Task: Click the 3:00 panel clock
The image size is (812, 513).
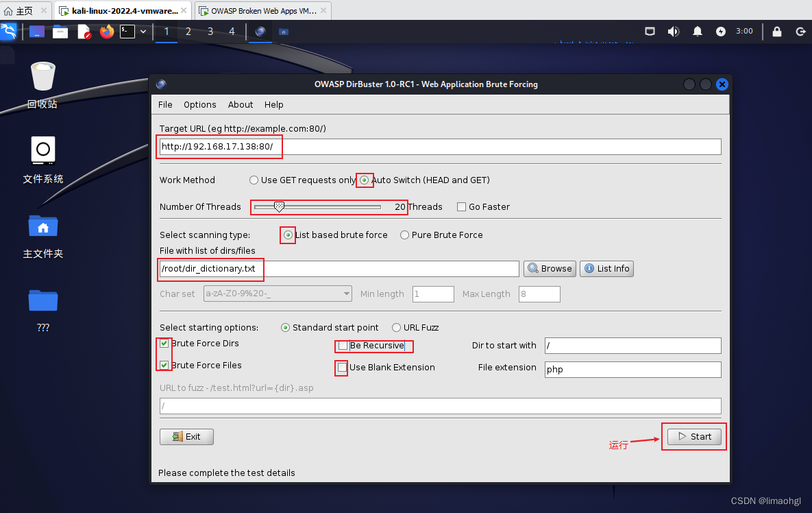Action: (745, 31)
